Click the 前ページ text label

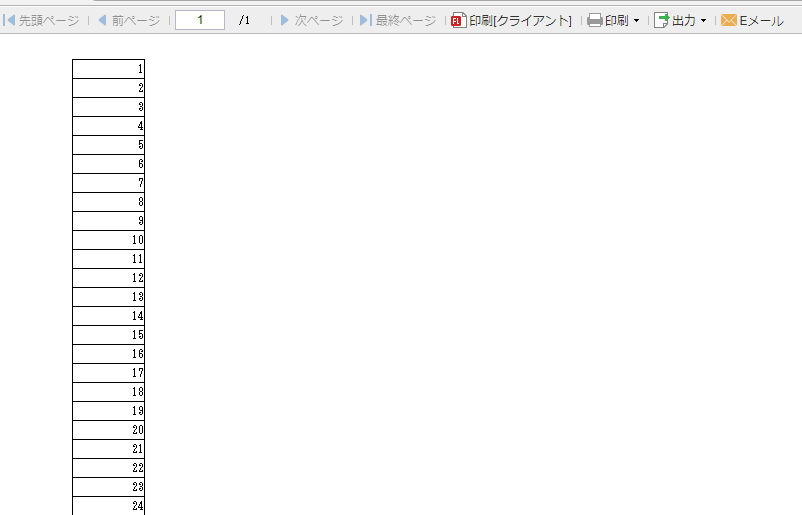[x=136, y=21]
